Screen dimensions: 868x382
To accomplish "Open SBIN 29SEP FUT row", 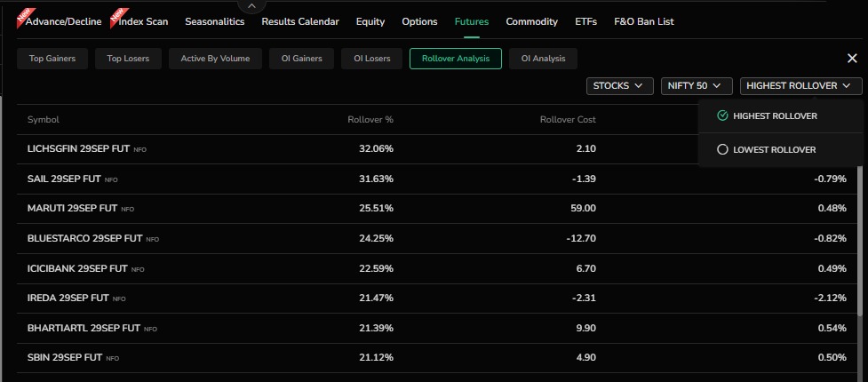I will coord(437,358).
